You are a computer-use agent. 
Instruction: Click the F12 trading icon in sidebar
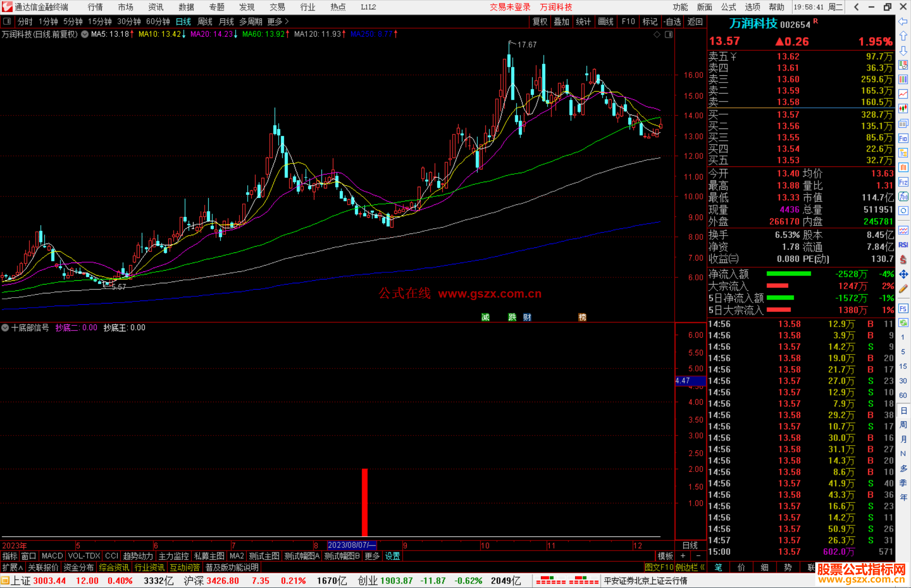coord(903,182)
